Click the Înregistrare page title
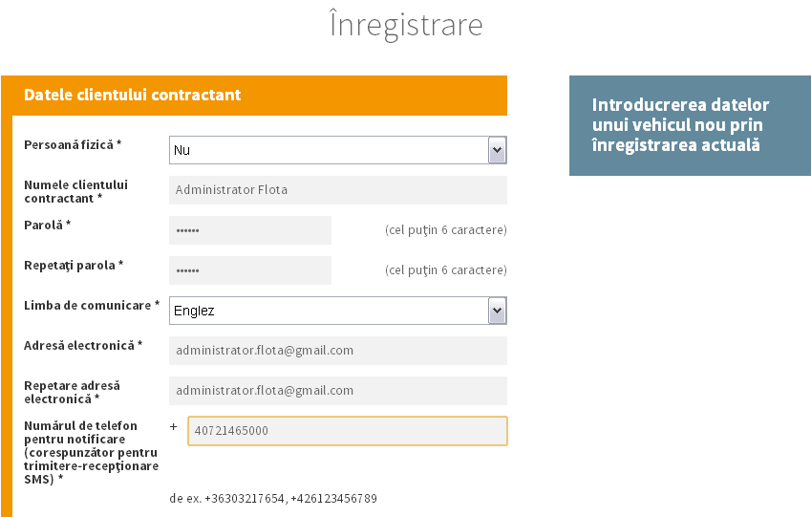The height and width of the screenshot is (517, 812). 406,25
